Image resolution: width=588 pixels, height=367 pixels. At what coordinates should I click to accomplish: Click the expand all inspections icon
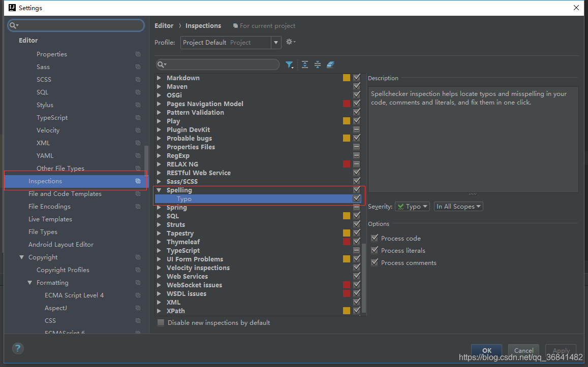[x=305, y=64]
